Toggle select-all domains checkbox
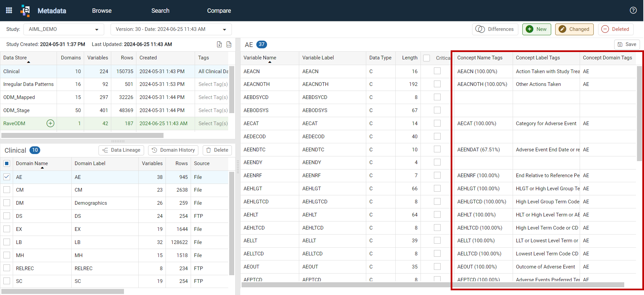 pos(7,163)
